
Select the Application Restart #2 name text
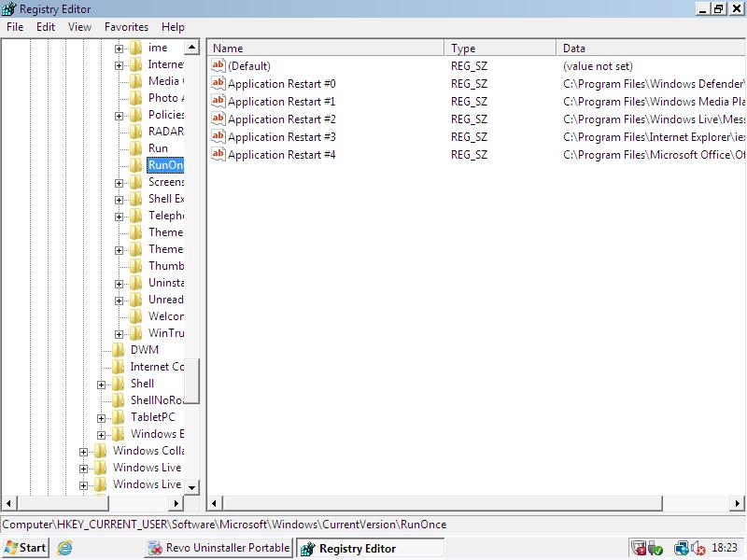[282, 119]
